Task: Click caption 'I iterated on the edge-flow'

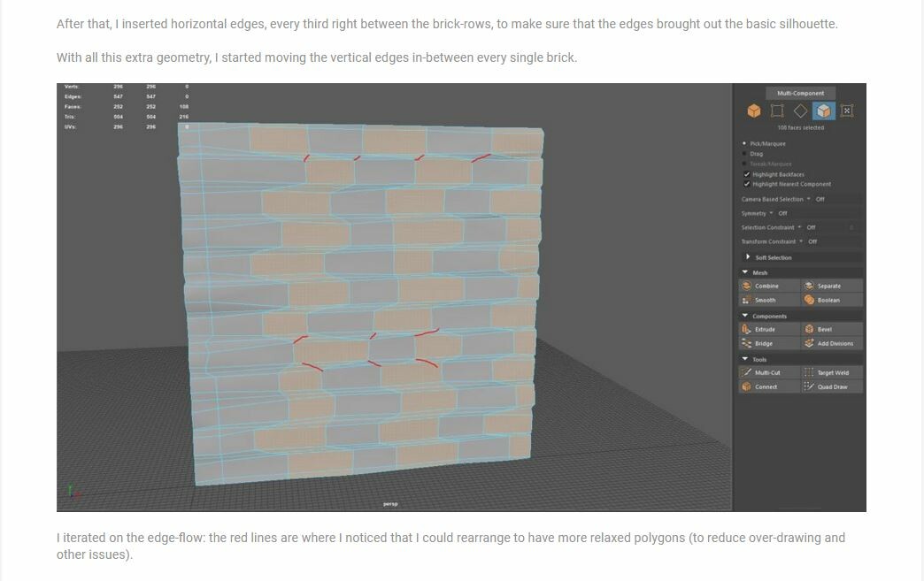Action: pos(450,546)
